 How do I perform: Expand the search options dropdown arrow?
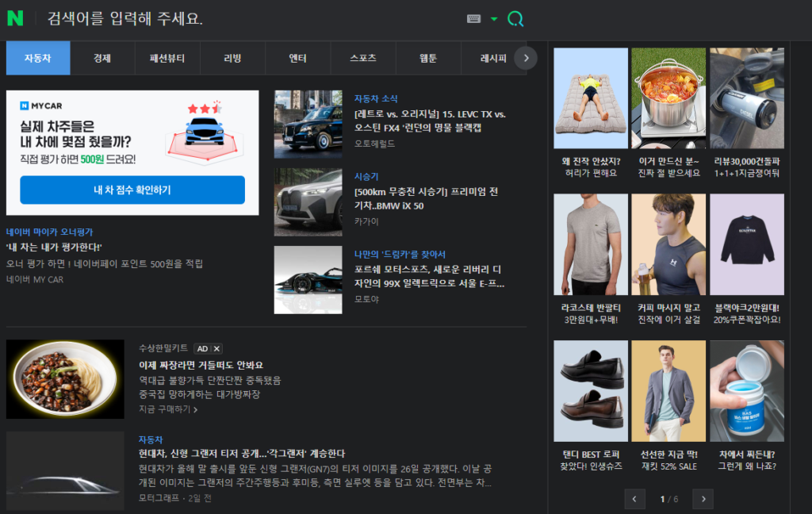point(494,19)
